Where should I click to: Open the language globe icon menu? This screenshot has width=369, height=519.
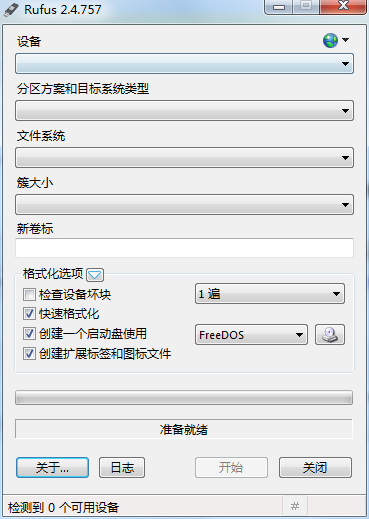336,40
